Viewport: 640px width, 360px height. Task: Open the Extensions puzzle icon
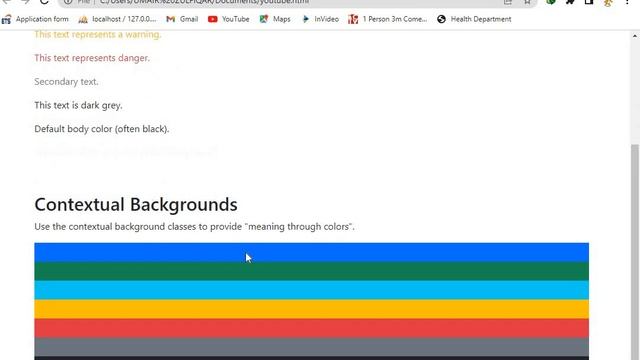[570, 2]
